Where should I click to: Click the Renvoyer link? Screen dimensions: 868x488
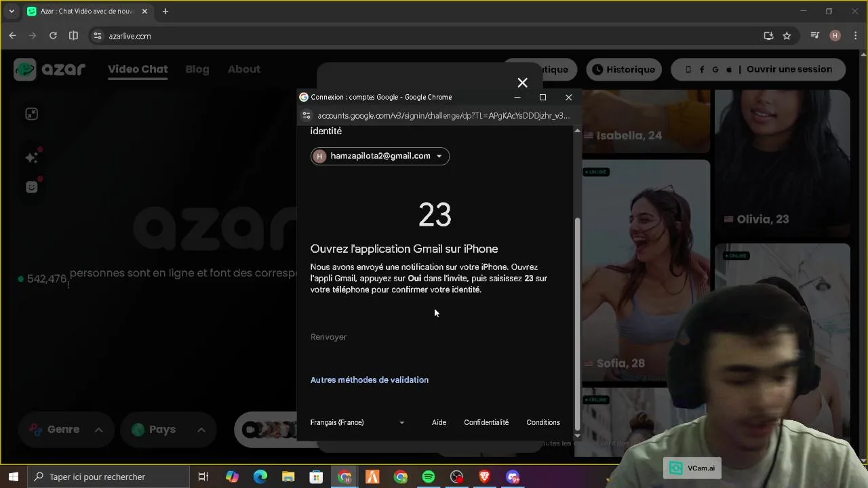point(328,337)
